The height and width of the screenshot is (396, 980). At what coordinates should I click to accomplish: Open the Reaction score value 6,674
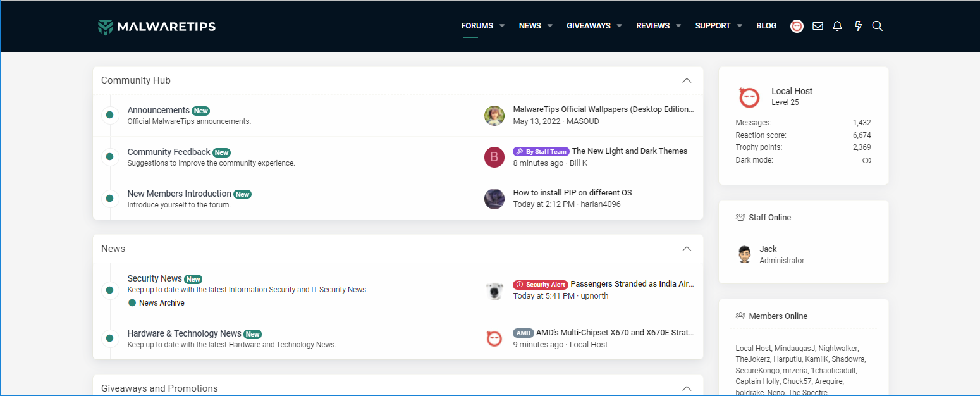(x=862, y=135)
